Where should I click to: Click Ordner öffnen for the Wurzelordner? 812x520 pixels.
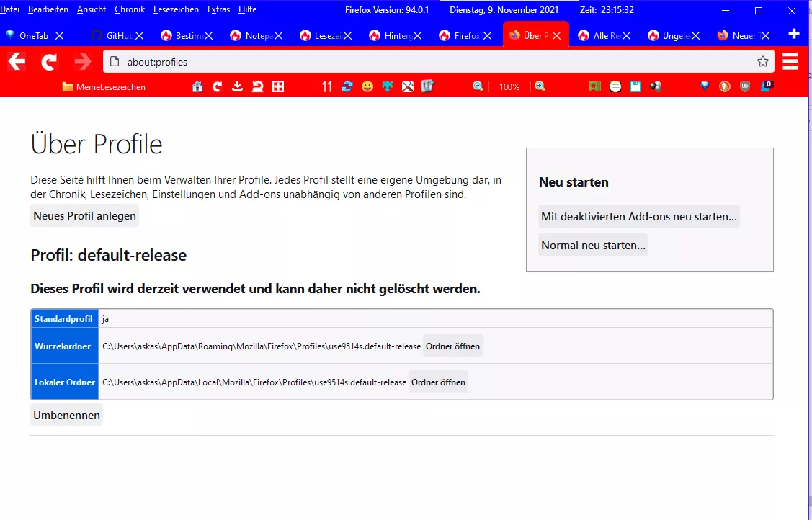coord(452,346)
